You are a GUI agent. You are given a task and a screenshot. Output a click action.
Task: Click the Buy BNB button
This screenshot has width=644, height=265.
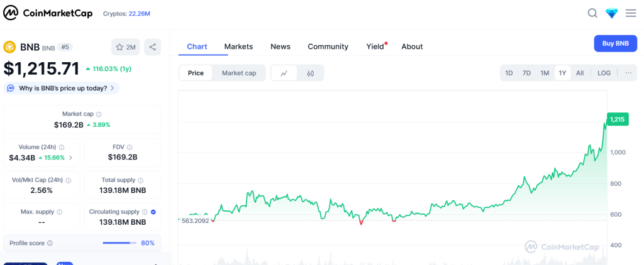coord(615,43)
